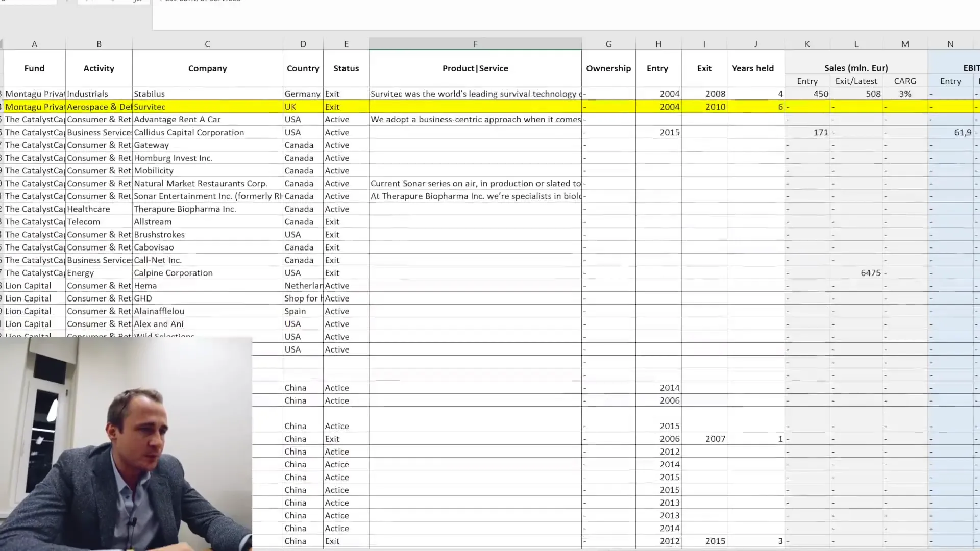Click the Fund header cell
Viewport: 980px width, 551px height.
coord(34,68)
